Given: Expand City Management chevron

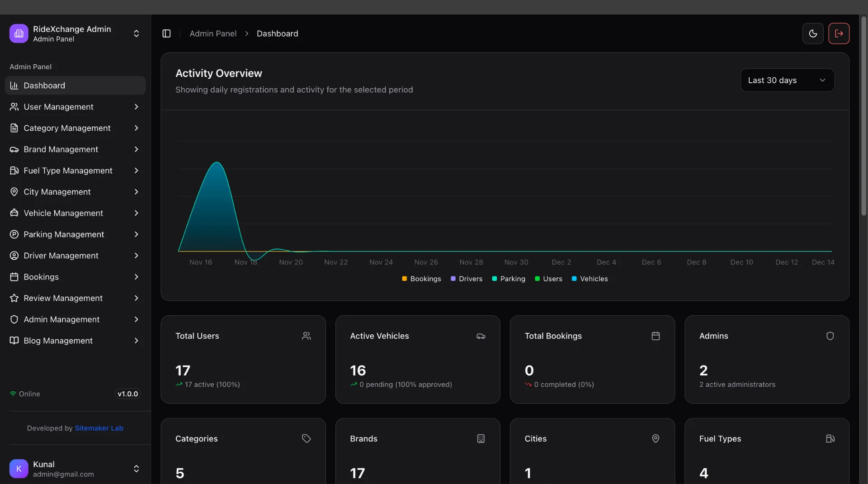Looking at the screenshot, I should tap(136, 192).
